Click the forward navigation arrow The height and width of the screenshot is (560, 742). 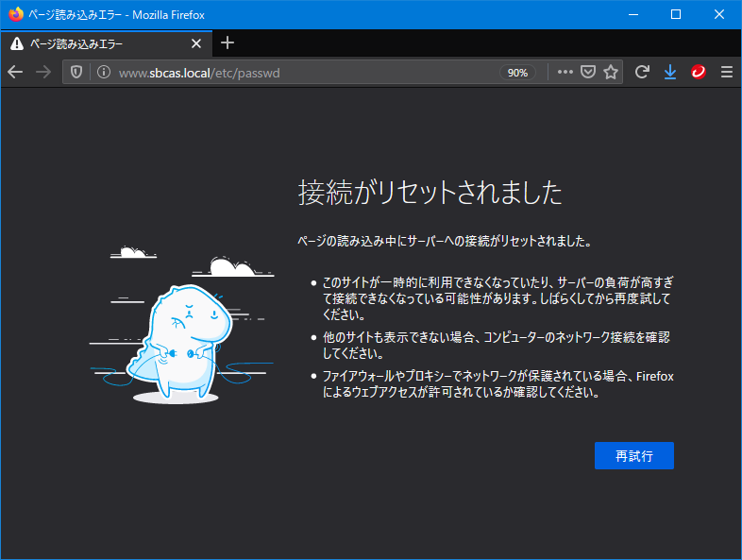(x=43, y=72)
